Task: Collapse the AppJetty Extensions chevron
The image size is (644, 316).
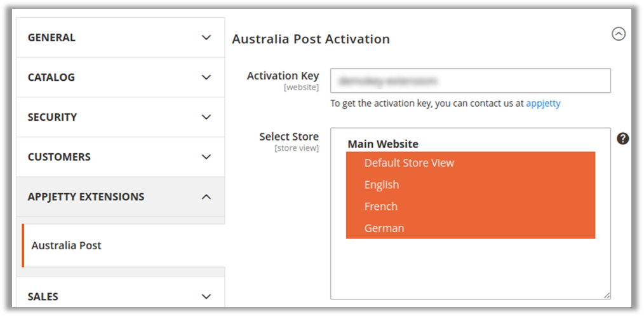Action: 206,196
